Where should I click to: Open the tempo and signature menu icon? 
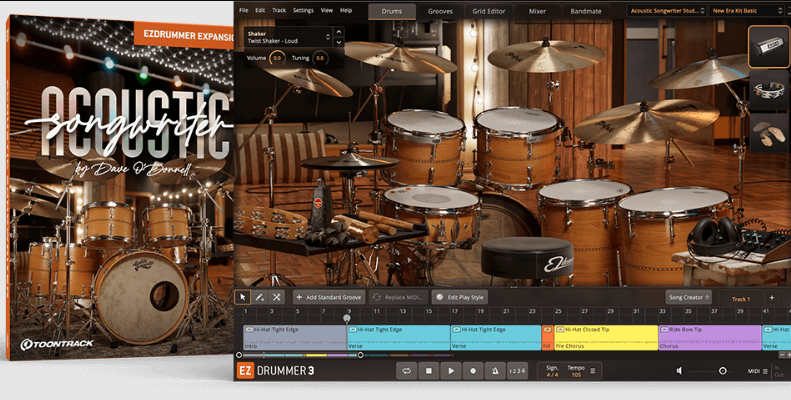click(x=593, y=371)
